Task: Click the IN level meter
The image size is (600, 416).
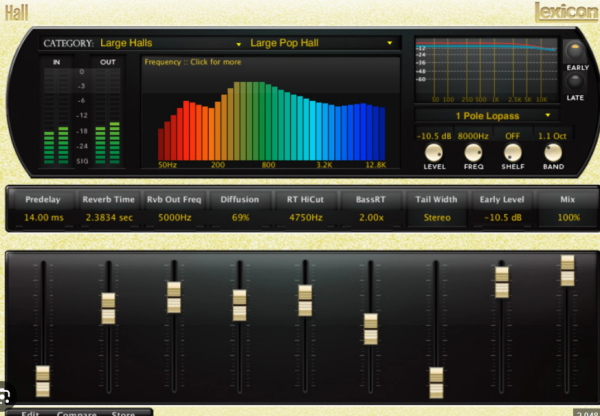Action: (x=58, y=115)
